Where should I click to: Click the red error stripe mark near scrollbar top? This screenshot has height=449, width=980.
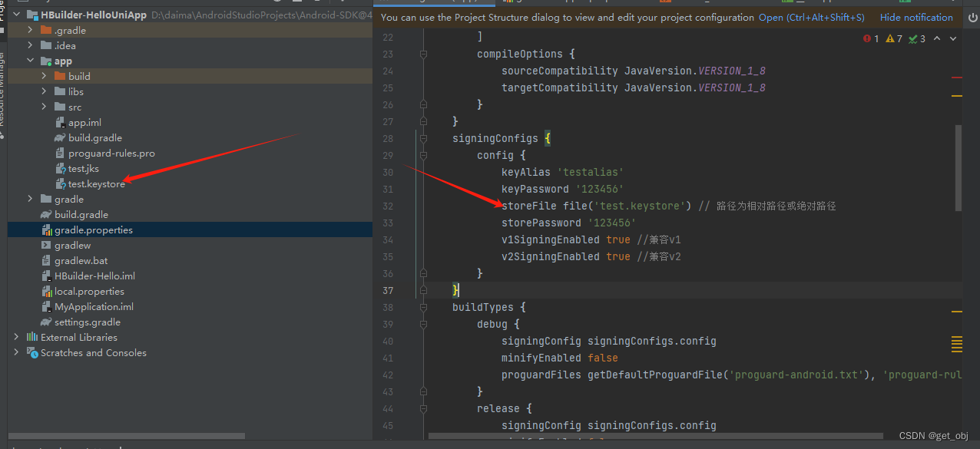click(x=957, y=78)
